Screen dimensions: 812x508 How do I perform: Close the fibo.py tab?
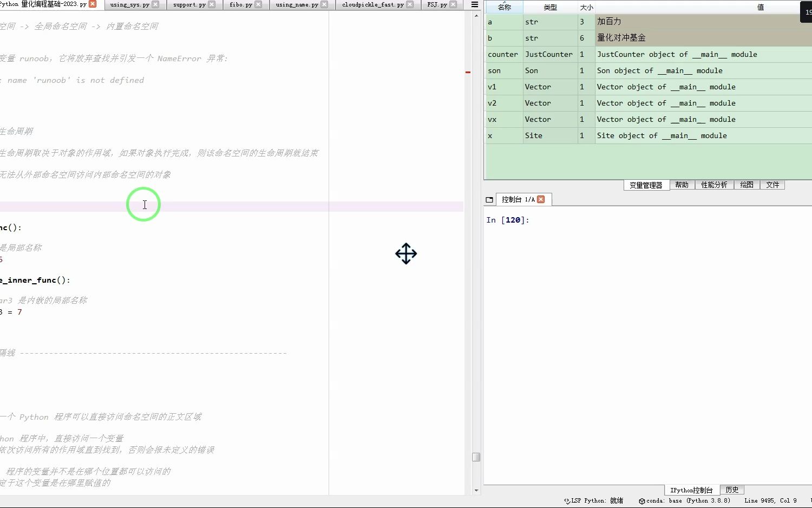[258, 4]
